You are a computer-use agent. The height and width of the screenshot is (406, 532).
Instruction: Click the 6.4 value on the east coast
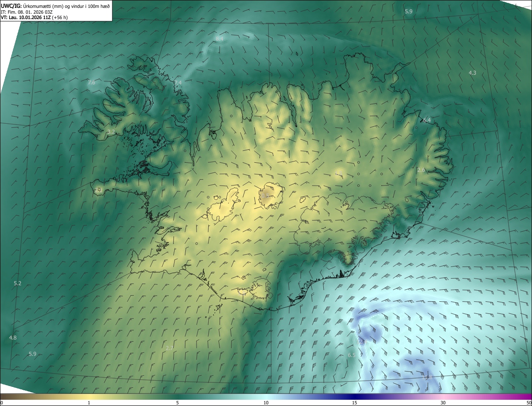point(427,120)
